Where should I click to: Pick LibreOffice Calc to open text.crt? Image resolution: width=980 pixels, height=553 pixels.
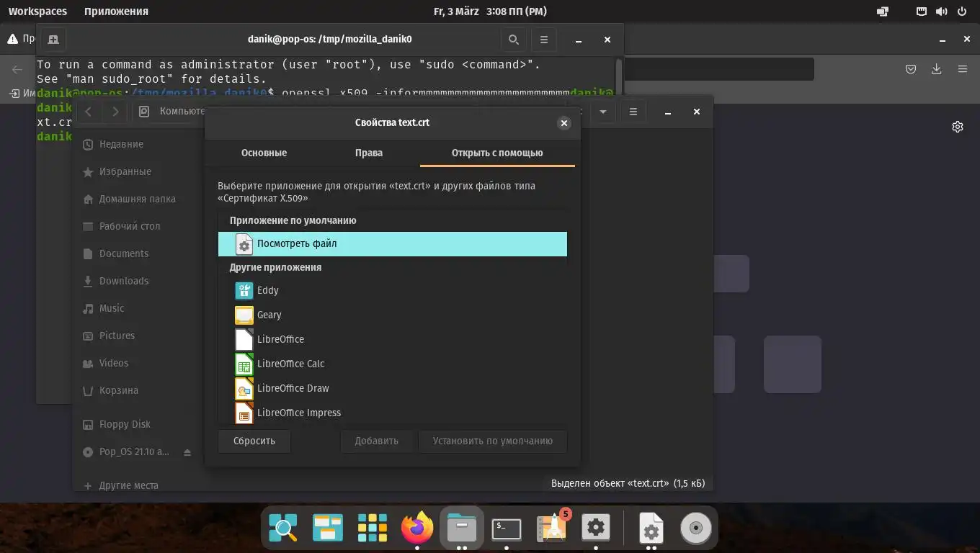click(x=392, y=364)
